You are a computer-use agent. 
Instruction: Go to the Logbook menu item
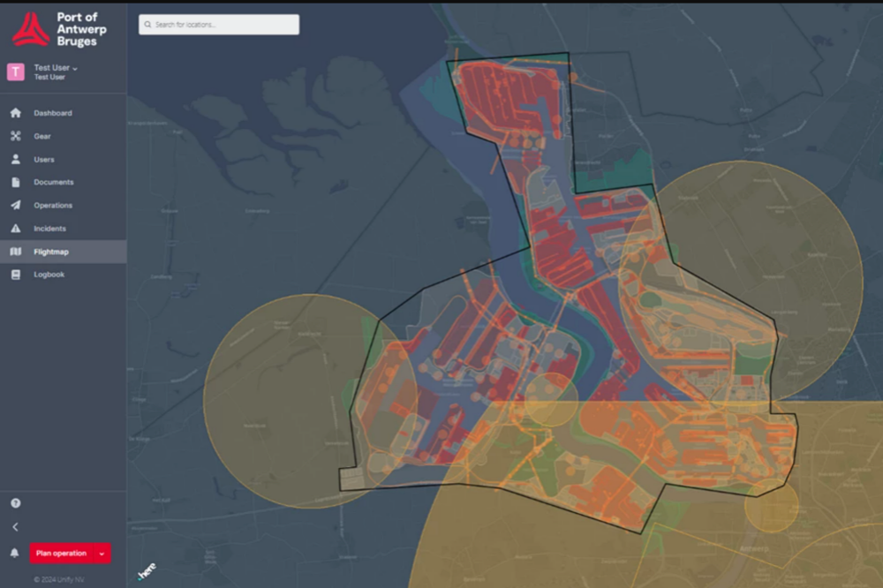click(x=49, y=275)
